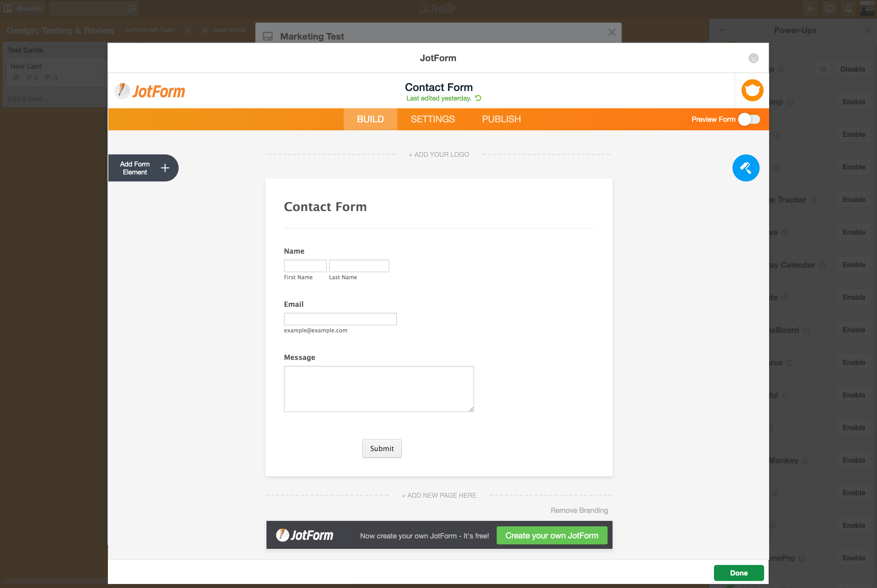Close the JotForm modal with X

tap(753, 58)
